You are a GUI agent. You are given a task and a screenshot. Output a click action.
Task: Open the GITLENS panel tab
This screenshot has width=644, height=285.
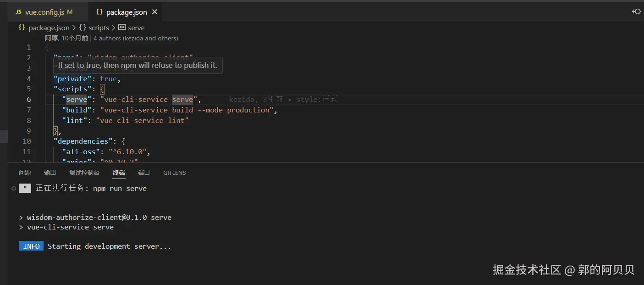pyautogui.click(x=174, y=173)
